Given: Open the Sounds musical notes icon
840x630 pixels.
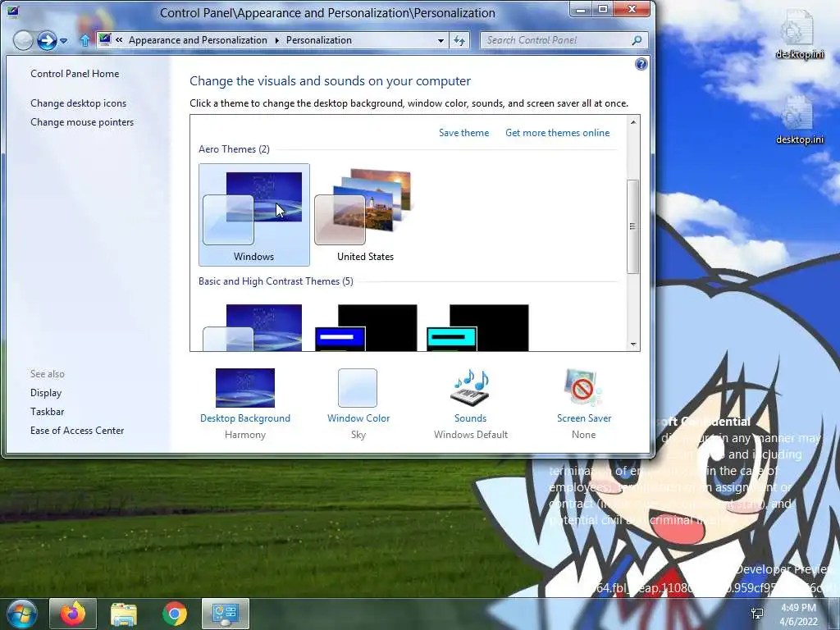Looking at the screenshot, I should tap(470, 388).
